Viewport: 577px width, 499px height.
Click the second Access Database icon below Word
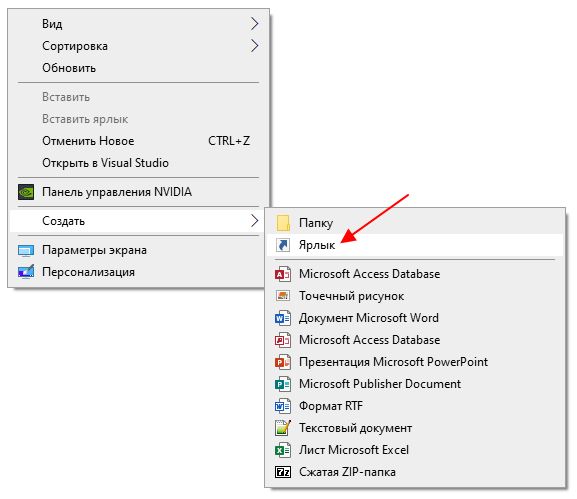click(x=283, y=340)
